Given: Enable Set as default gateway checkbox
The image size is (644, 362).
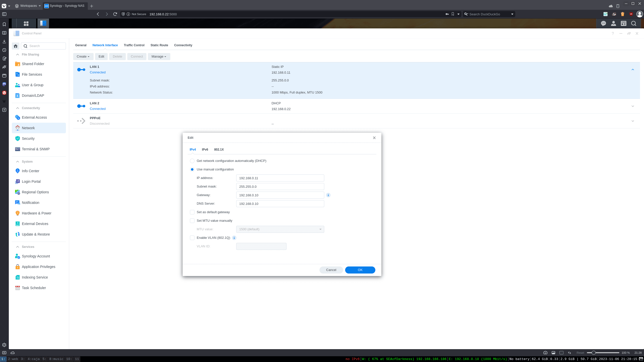Looking at the screenshot, I should [192, 212].
